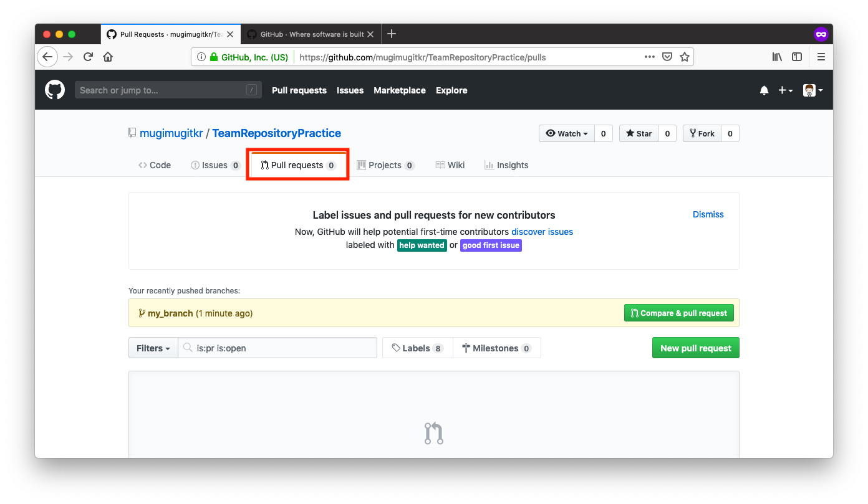The height and width of the screenshot is (504, 868).
Task: Open the page actions ellipsis menu
Action: click(x=649, y=57)
